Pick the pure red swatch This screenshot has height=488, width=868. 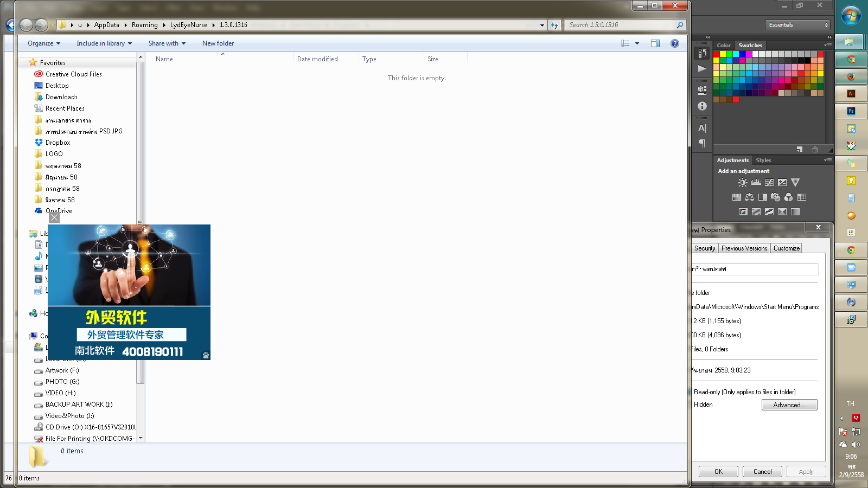click(716, 54)
